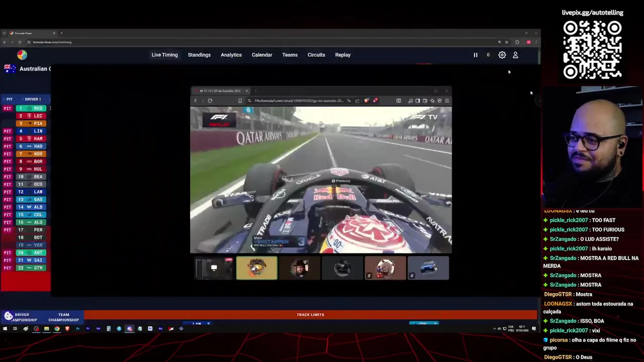The width and height of the screenshot is (644, 362).
Task: Go back in the F1 TV browser
Action: [x=195, y=101]
